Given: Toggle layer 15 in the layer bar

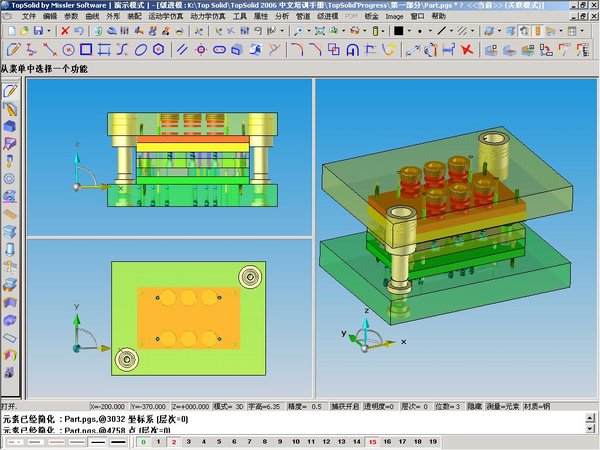Looking at the screenshot, I should coord(372,441).
